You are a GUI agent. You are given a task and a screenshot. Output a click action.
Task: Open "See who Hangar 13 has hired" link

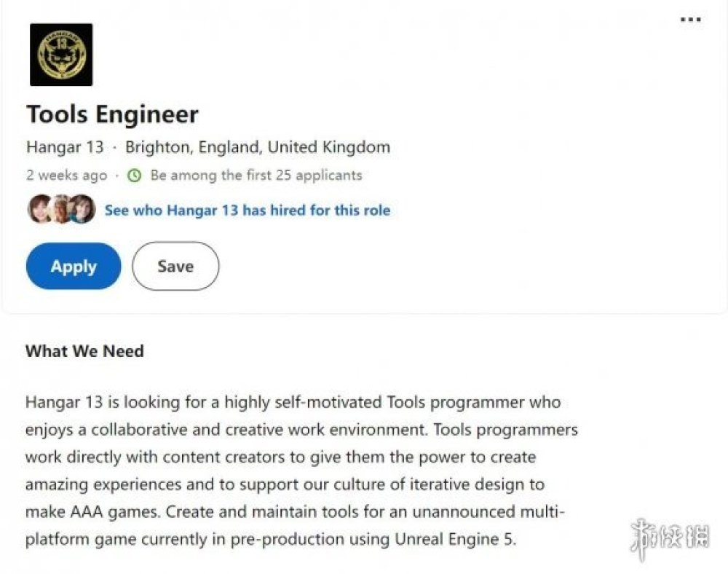click(x=248, y=211)
